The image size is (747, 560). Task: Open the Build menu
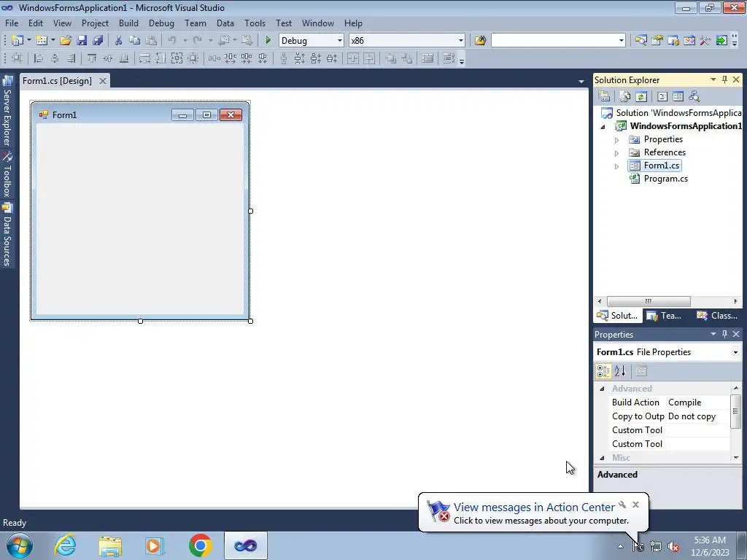tap(128, 23)
